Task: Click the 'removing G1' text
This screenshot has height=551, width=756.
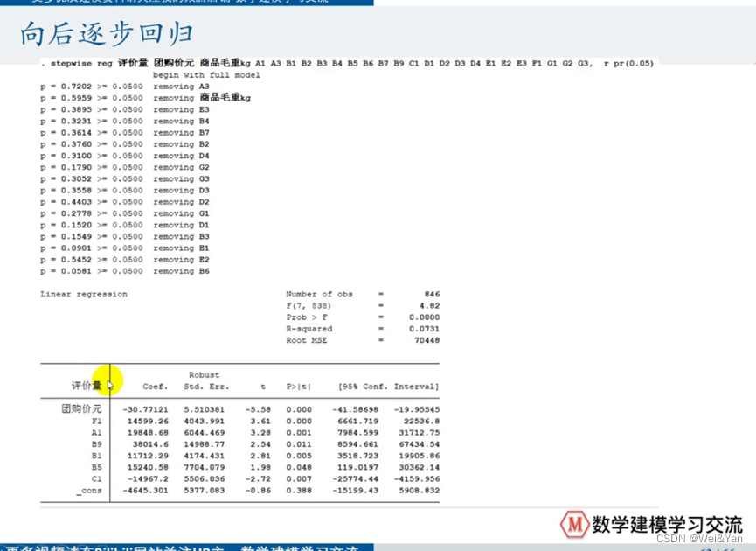Action: tap(181, 213)
